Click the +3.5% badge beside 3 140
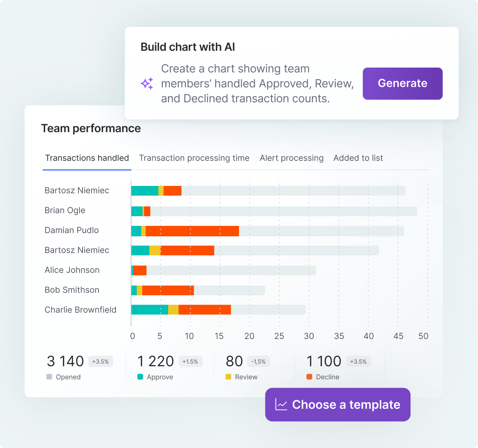The height and width of the screenshot is (448, 478). coord(100,361)
